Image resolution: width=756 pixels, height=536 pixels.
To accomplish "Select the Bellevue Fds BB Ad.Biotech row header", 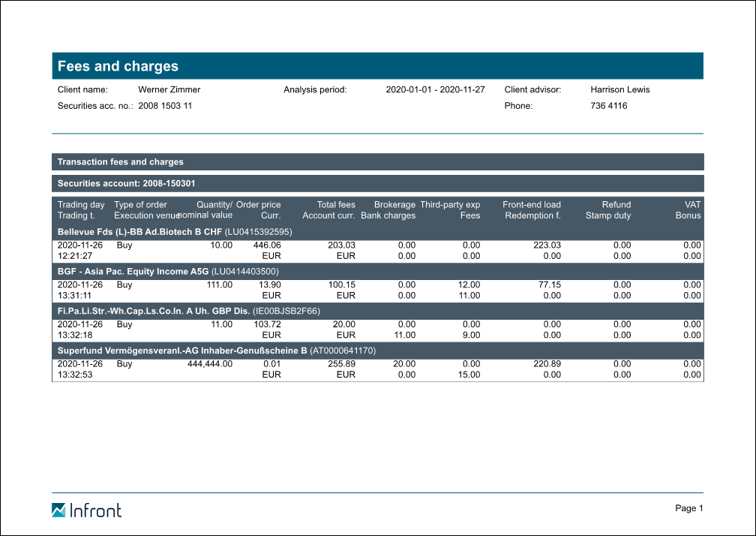I will point(174,232).
